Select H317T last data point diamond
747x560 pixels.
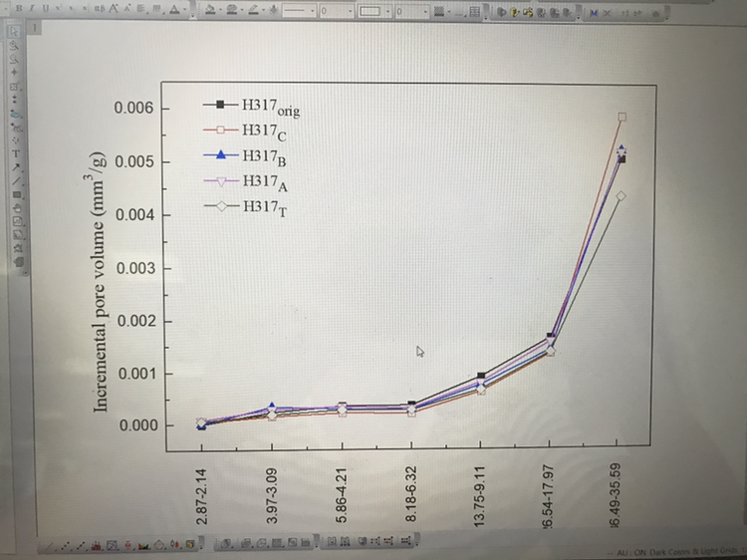pos(621,196)
